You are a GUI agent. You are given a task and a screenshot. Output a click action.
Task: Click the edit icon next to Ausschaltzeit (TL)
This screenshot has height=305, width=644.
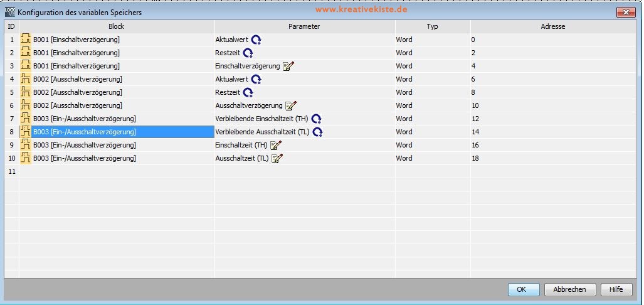277,159
